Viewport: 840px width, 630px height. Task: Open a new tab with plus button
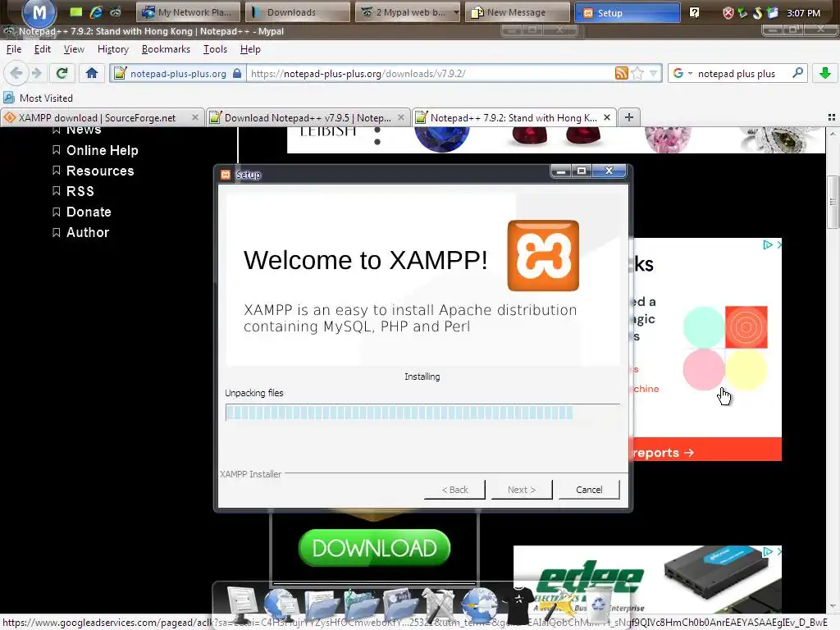(x=629, y=117)
